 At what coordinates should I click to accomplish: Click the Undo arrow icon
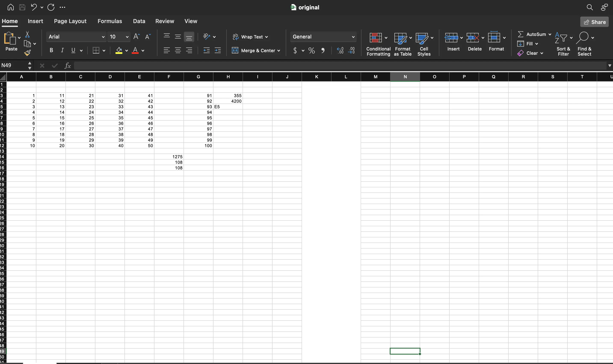coord(34,7)
